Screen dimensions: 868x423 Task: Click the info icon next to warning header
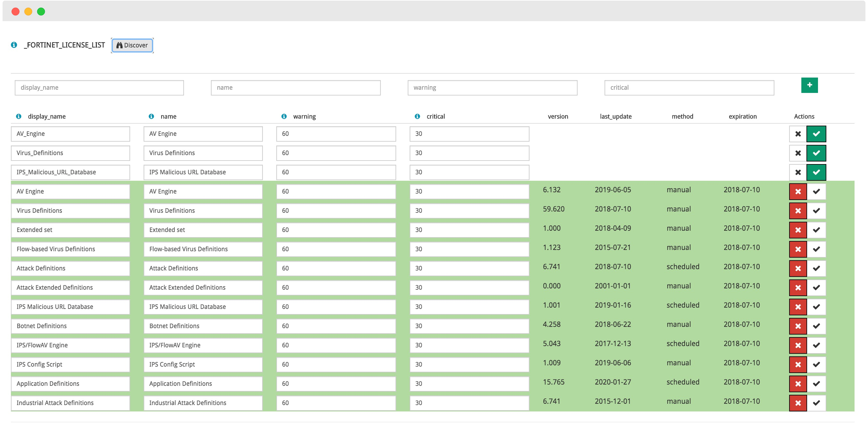(284, 116)
